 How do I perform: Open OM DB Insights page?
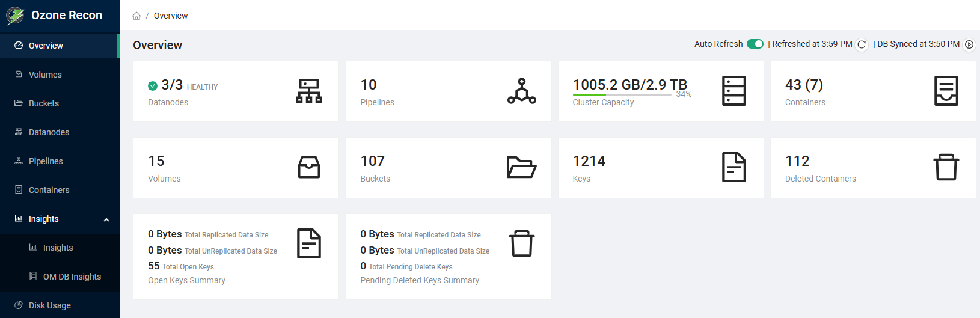pos(60,277)
